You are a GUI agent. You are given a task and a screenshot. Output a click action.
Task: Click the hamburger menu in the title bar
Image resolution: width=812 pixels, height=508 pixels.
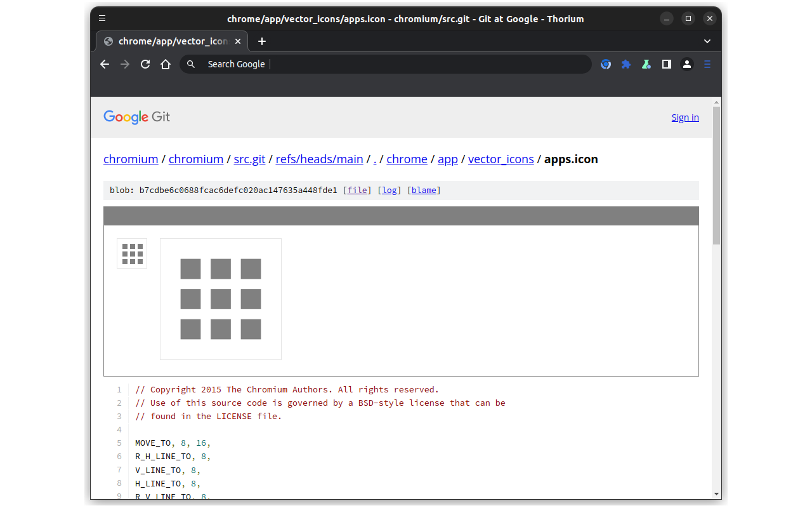(x=102, y=18)
